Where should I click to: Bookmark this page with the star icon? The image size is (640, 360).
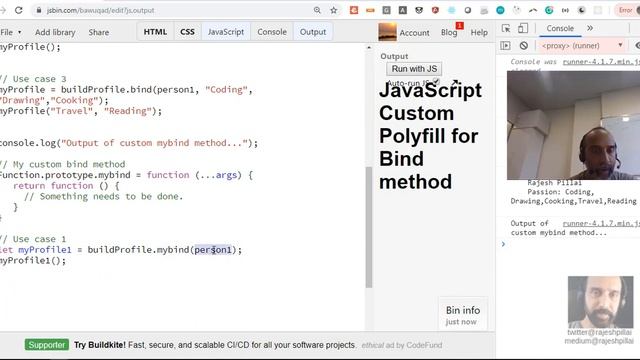point(334,10)
